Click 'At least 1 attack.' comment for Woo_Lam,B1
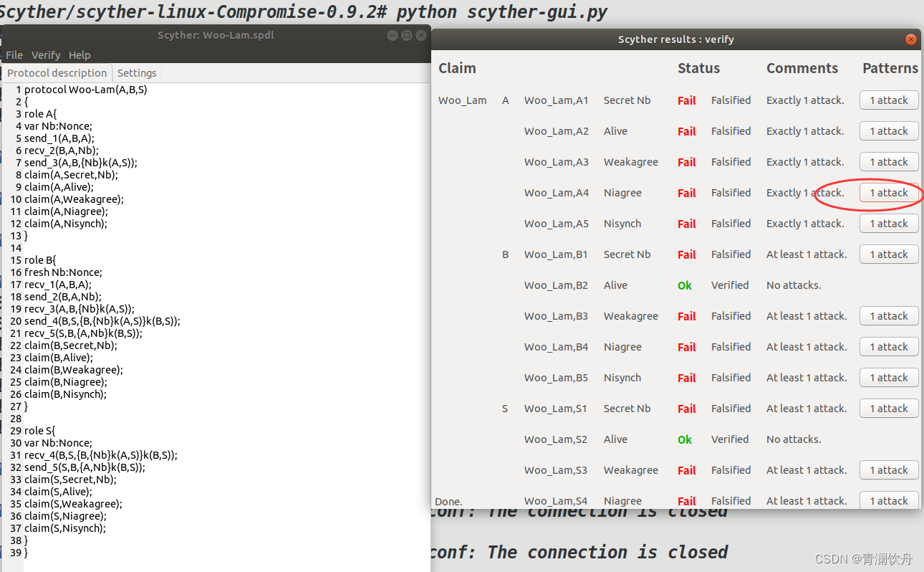This screenshot has height=572, width=924. pyautogui.click(x=807, y=254)
